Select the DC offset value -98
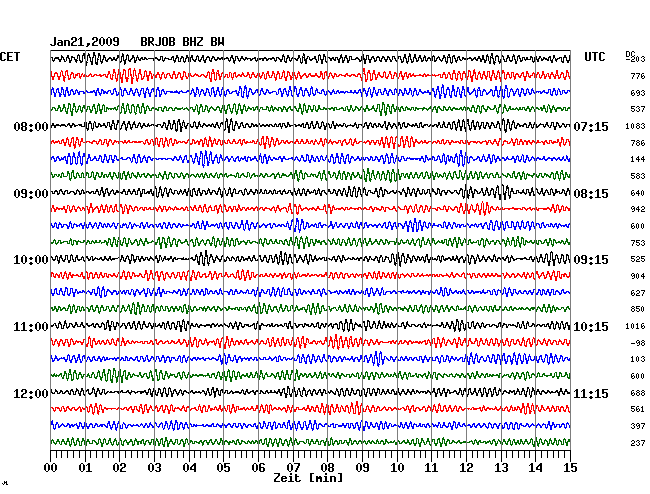650x494 pixels. pos(638,343)
